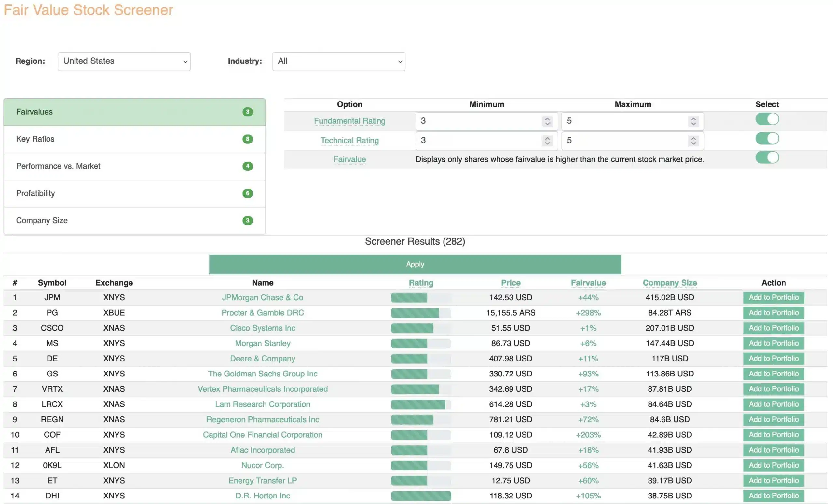Click the rating bar for DHI
Image resolution: width=833 pixels, height=504 pixels.
[421, 496]
